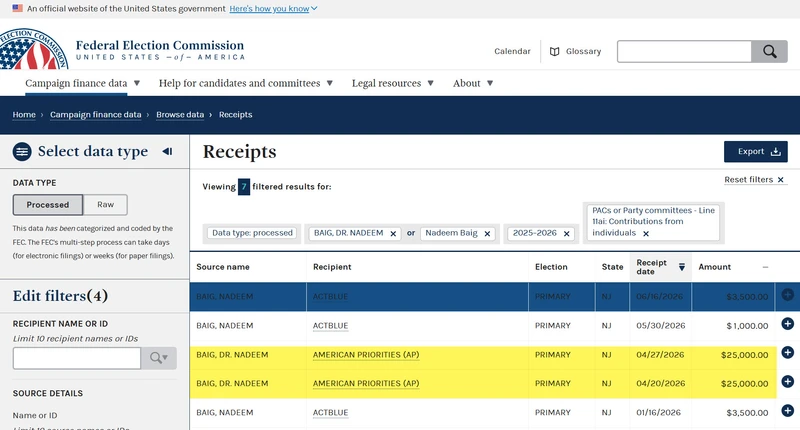
Task: Click the Data type: processed tag
Action: [x=252, y=233]
